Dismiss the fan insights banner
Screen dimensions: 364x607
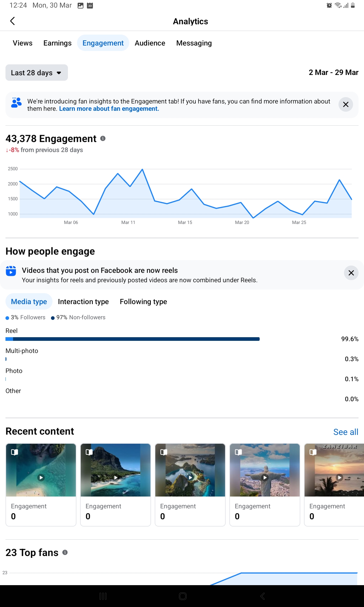(345, 105)
